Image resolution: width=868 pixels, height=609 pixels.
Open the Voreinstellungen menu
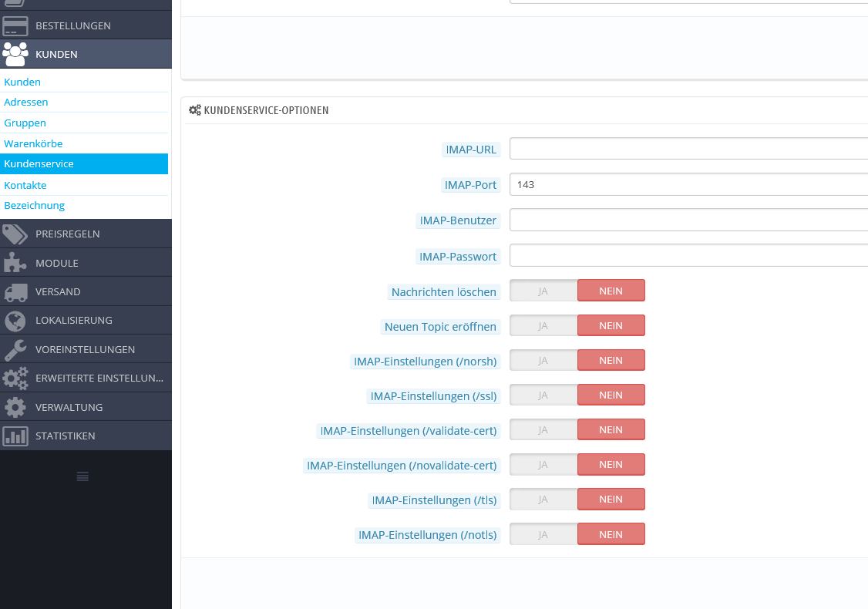[x=86, y=349]
